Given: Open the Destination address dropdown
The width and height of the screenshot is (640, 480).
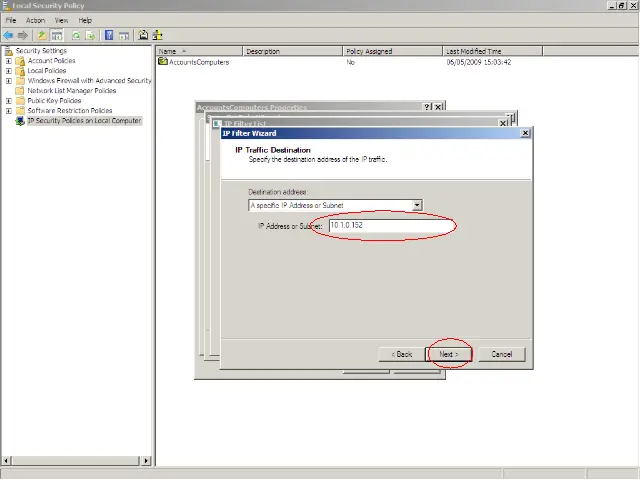Looking at the screenshot, I should tap(417, 205).
